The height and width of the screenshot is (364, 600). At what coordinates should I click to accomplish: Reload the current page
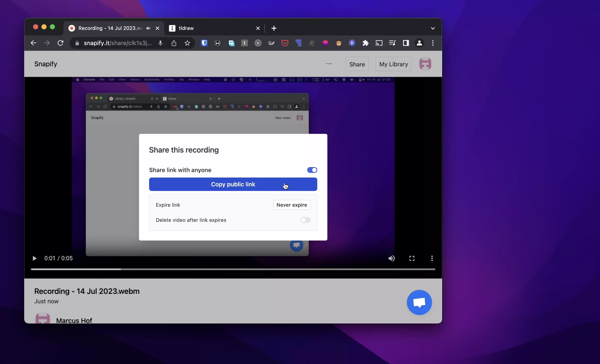pyautogui.click(x=60, y=43)
